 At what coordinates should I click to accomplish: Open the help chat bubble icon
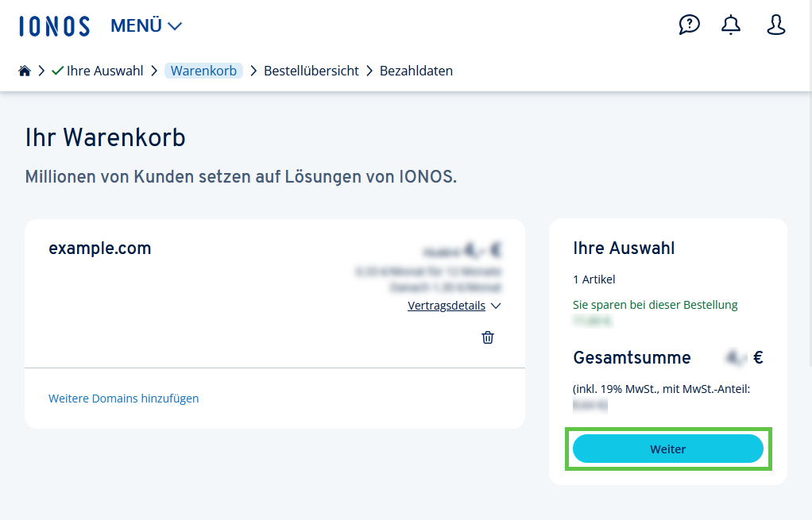(x=689, y=25)
